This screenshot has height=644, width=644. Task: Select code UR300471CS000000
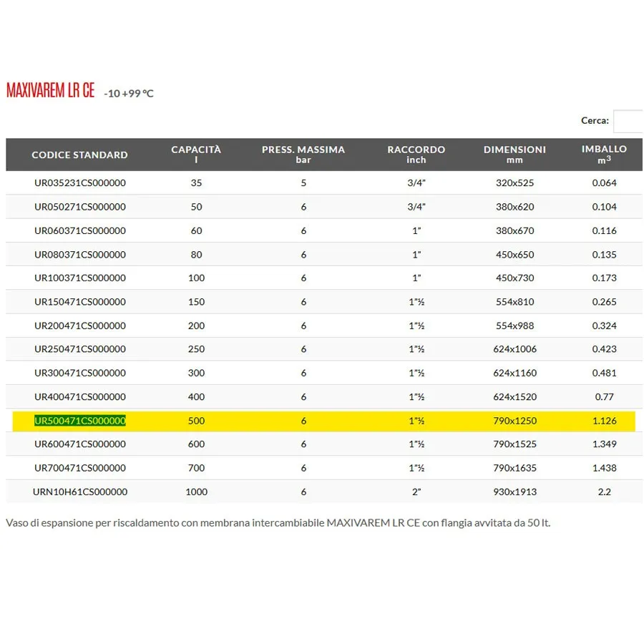click(80, 373)
